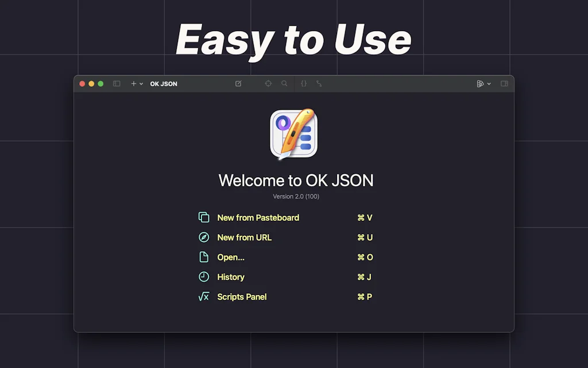Click the crosshair focus icon

click(268, 83)
